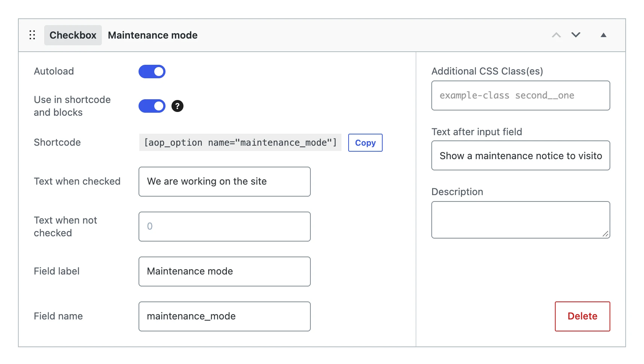Delete the Maintenance mode field

(583, 316)
